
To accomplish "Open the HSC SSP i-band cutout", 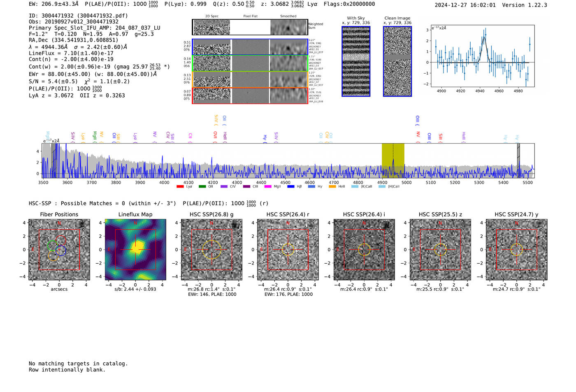I will point(364,250).
